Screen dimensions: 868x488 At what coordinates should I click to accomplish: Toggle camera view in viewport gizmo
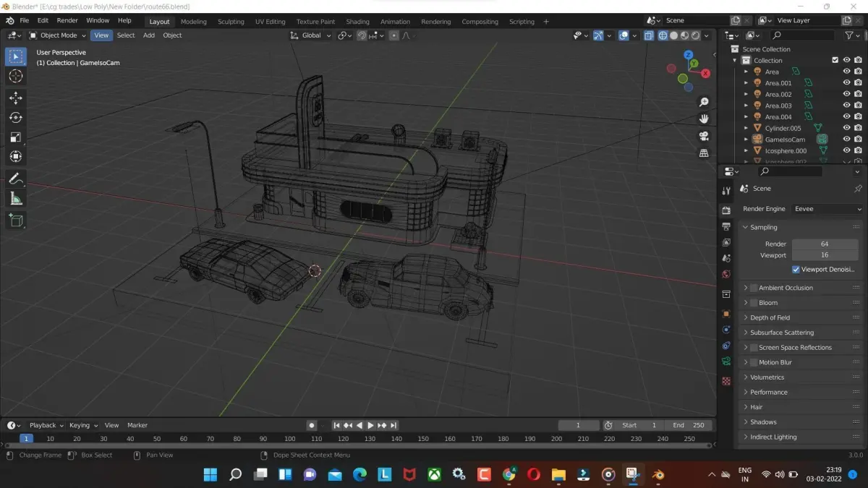pos(703,136)
